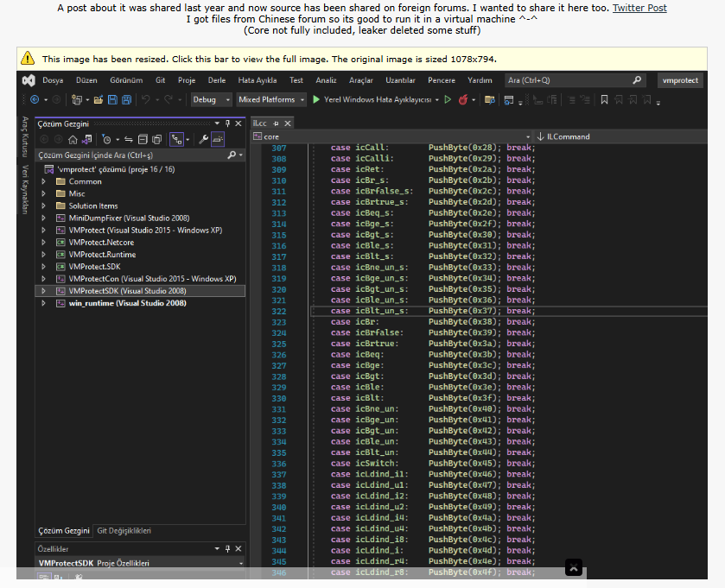Click the resized image notice bar
This screenshot has height=588, width=725.
pos(362,59)
